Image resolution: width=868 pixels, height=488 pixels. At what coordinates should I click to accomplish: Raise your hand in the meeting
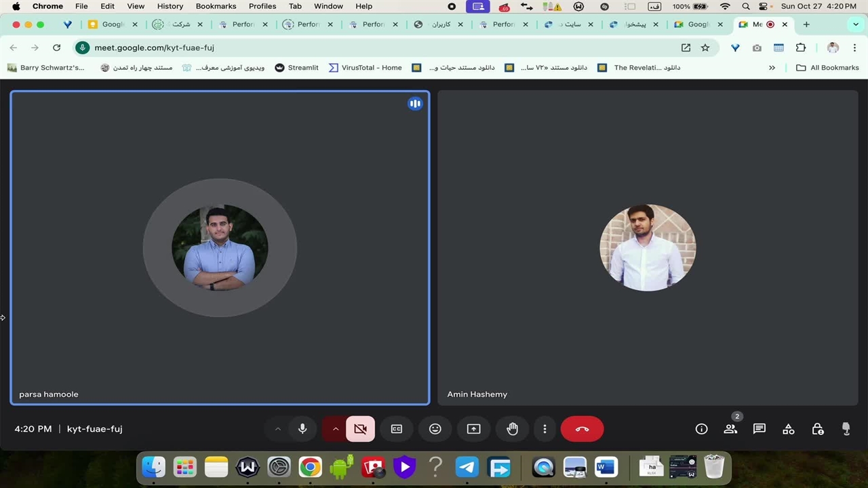pos(512,429)
